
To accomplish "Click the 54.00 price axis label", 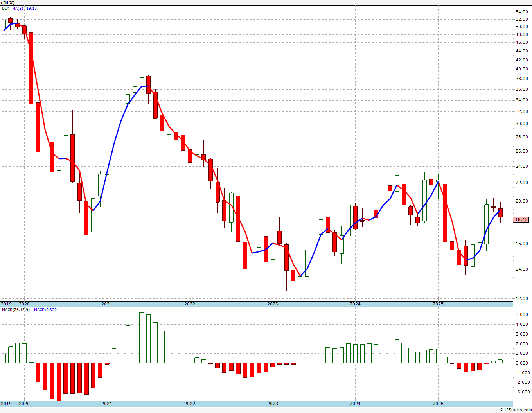I will coord(521,12).
